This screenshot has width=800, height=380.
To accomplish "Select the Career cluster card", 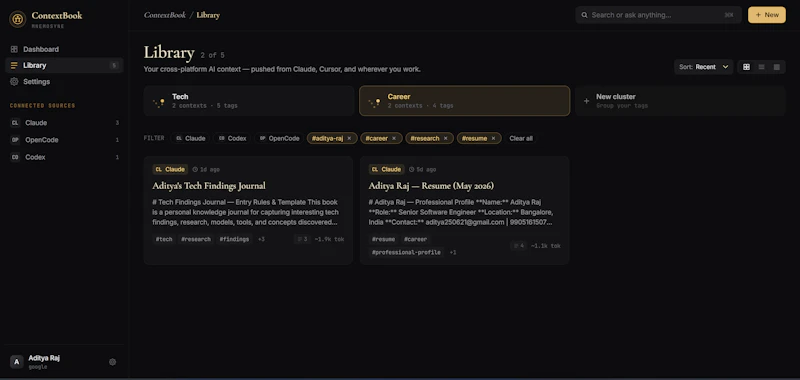I will [x=464, y=100].
